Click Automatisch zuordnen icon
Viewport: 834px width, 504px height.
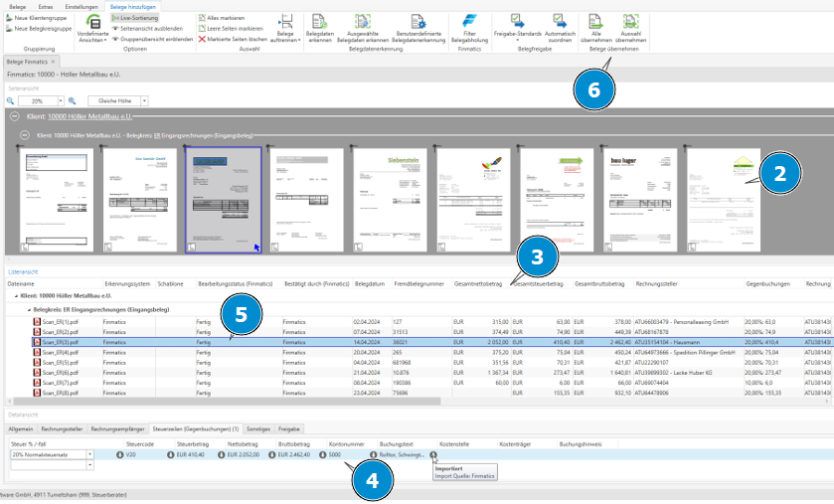tap(560, 21)
